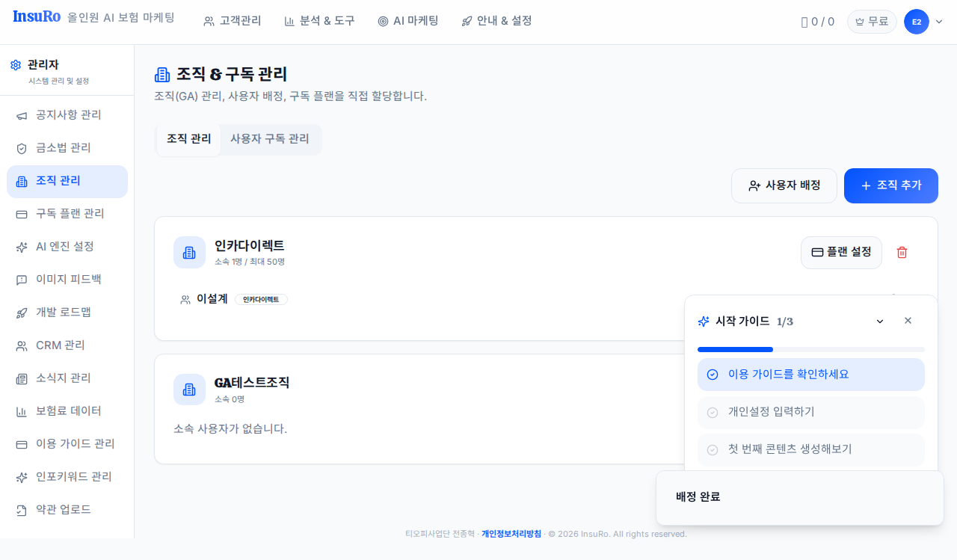Click the 조직 추가 button
The image size is (957, 560).
891,185
